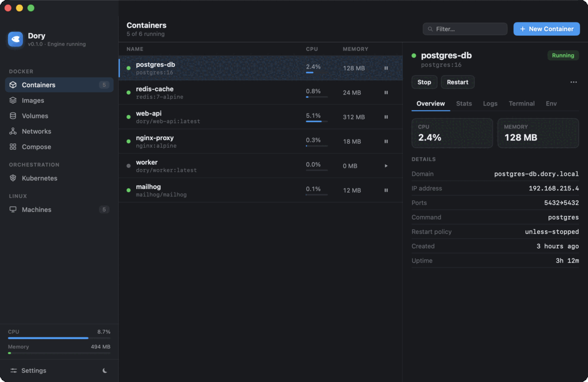Restart the postgres-db container
This screenshot has height=382, width=588.
click(458, 82)
